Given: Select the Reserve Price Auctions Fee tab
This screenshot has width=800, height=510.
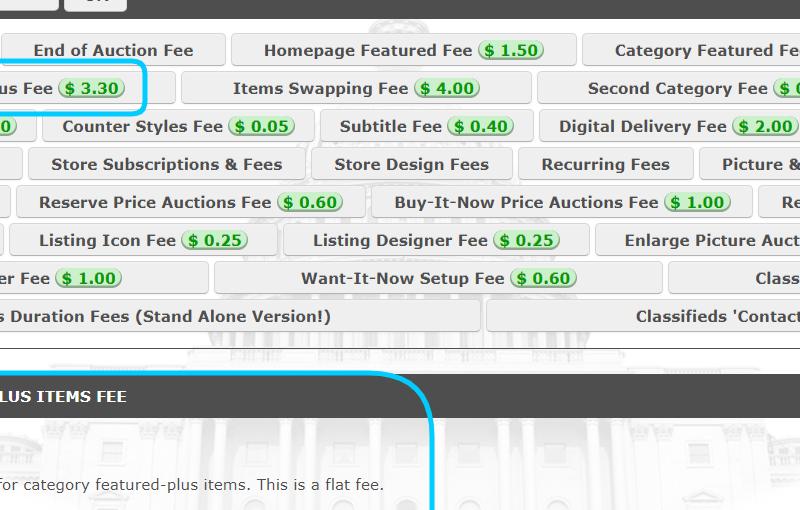Looking at the screenshot, I should click(191, 202).
